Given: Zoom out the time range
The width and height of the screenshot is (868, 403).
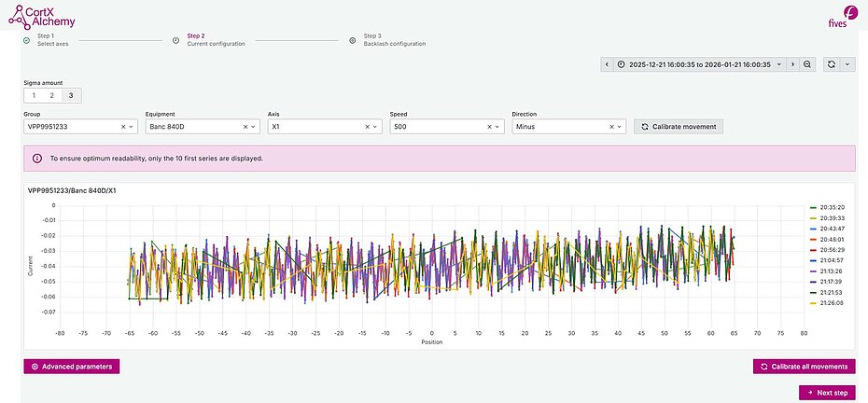Looking at the screenshot, I should click(808, 64).
